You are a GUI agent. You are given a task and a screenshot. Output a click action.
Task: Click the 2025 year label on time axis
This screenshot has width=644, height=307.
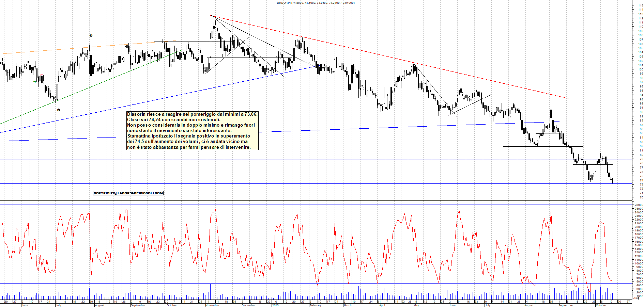275,305
